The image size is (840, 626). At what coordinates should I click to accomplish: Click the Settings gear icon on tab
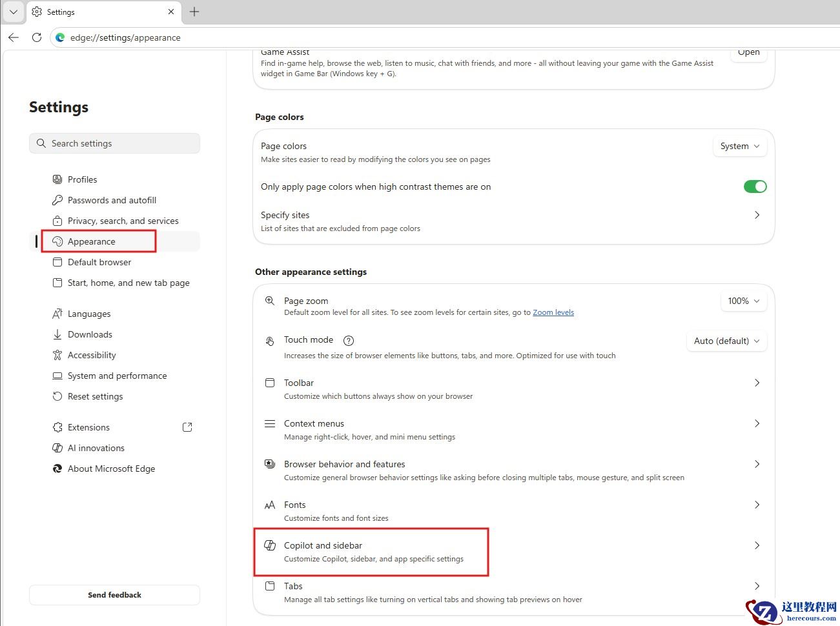[37, 12]
